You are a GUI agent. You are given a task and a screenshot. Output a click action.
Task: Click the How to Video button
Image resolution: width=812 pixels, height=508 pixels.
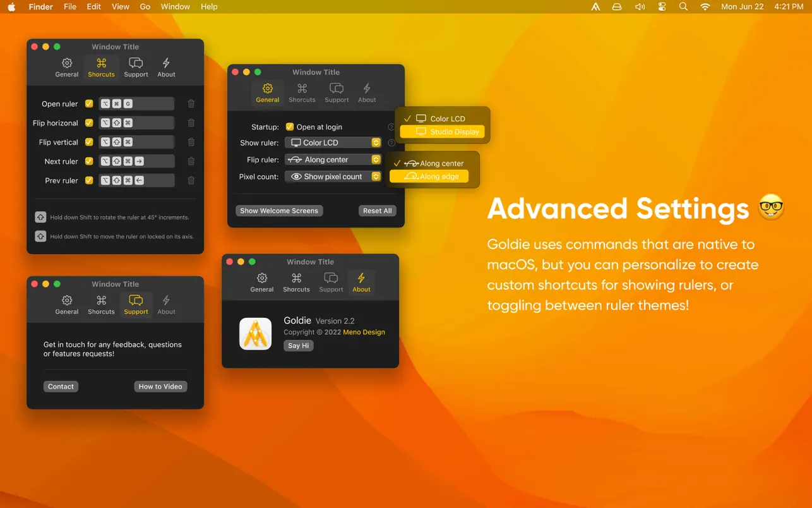click(160, 387)
